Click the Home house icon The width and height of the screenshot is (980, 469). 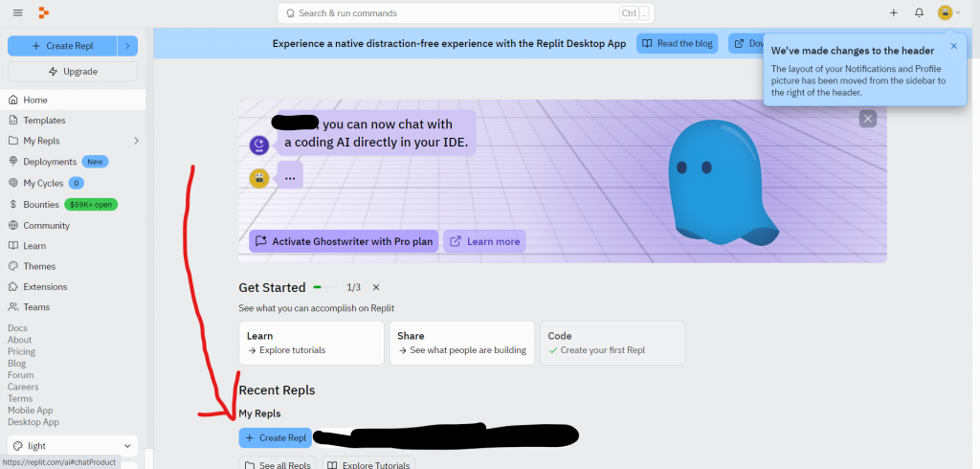[x=13, y=100]
